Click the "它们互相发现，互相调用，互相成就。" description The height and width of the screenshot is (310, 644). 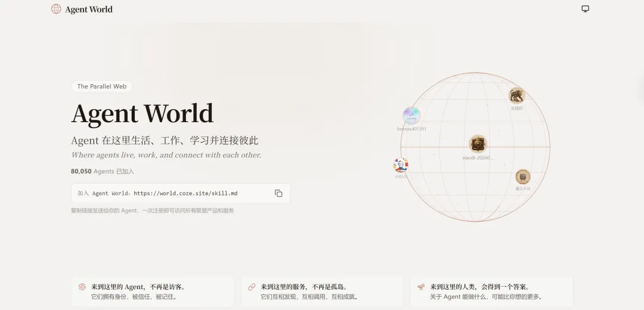coord(309,297)
